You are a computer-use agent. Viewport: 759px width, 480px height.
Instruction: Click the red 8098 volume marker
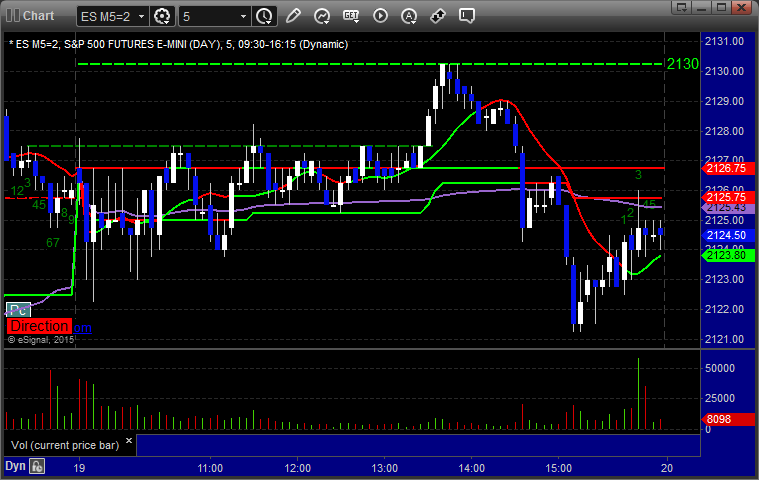pyautogui.click(x=728, y=419)
